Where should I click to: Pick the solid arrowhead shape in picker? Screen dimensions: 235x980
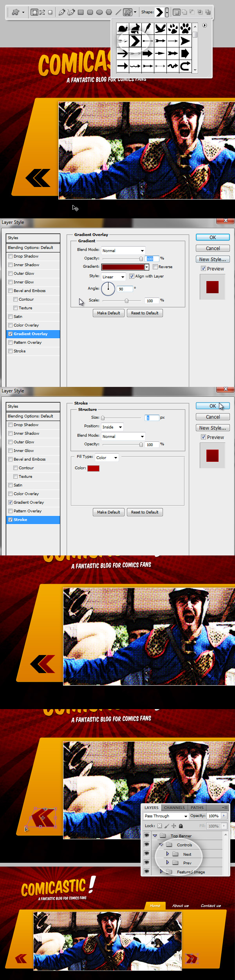tap(185, 41)
